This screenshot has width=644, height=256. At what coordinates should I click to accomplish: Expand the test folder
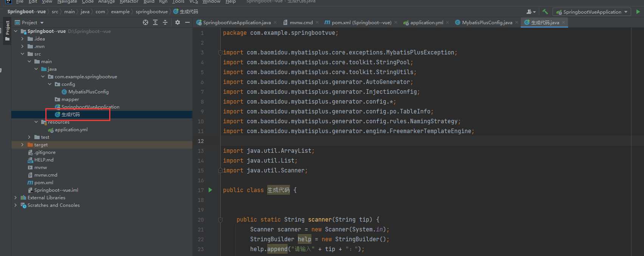tap(29, 137)
